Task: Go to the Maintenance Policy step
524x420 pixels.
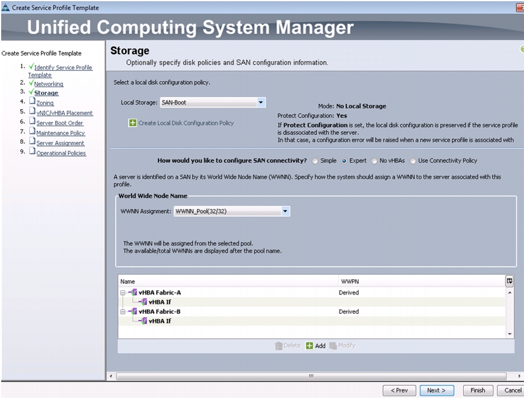Action: pos(61,133)
